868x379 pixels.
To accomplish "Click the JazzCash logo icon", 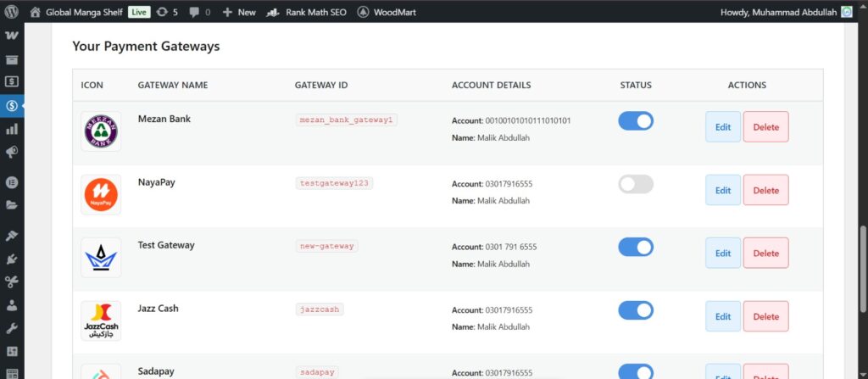I will point(101,320).
